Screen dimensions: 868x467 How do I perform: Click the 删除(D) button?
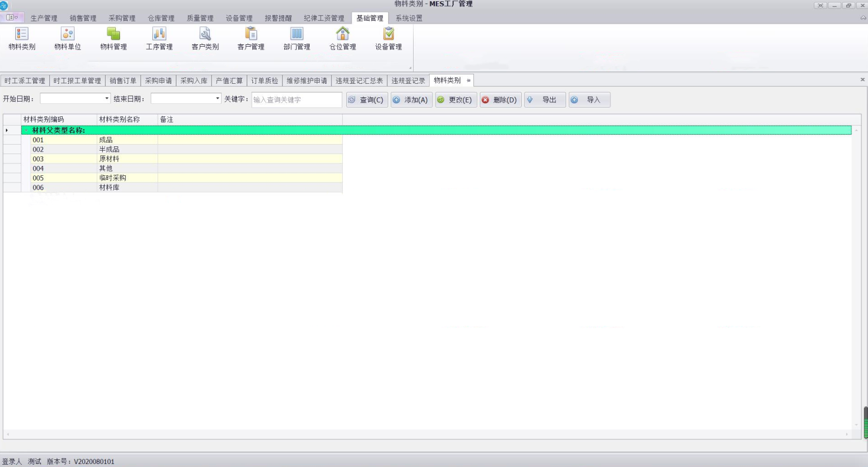[x=500, y=100]
